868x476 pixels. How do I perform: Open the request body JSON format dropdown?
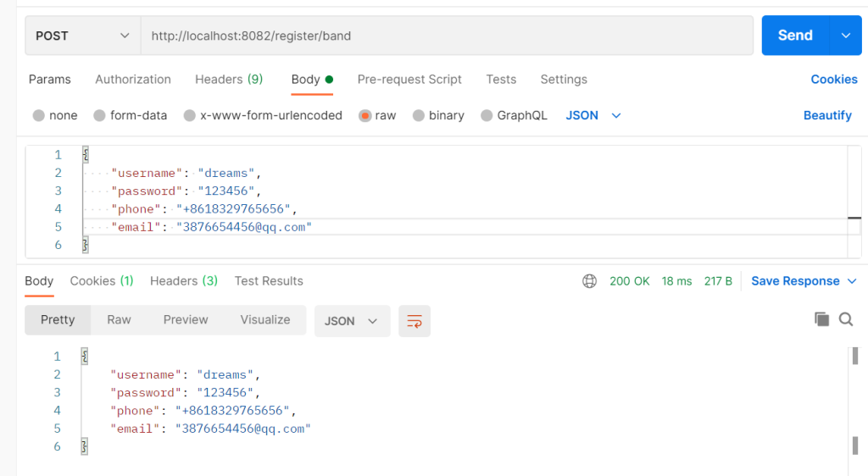tap(593, 115)
